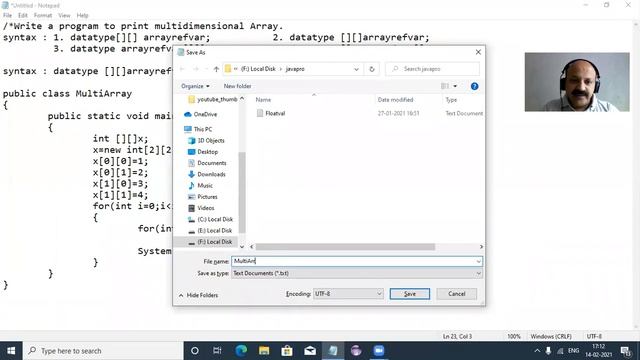Viewport: 640px width, 360px height.
Task: Click the (F:) Local Disk path segment
Action: [258, 69]
